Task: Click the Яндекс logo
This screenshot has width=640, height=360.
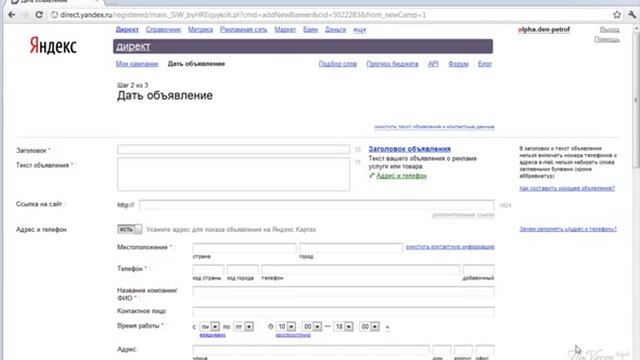Action: pos(53,45)
